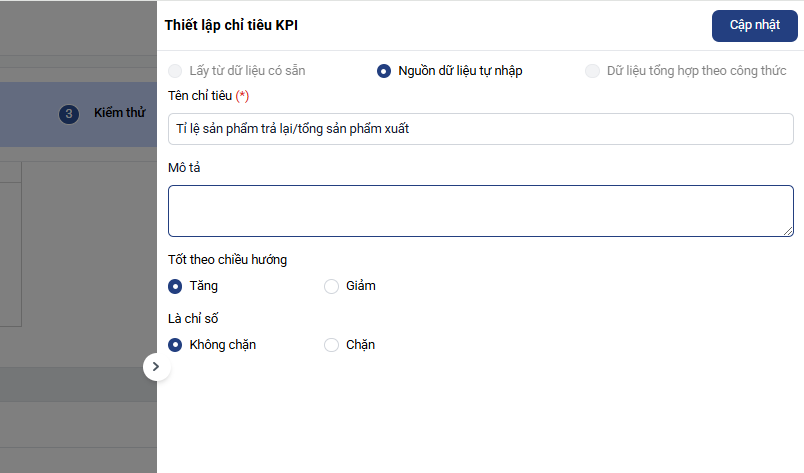
Task: Collapse the KPI settings side panel arrow
Action: [x=156, y=367]
